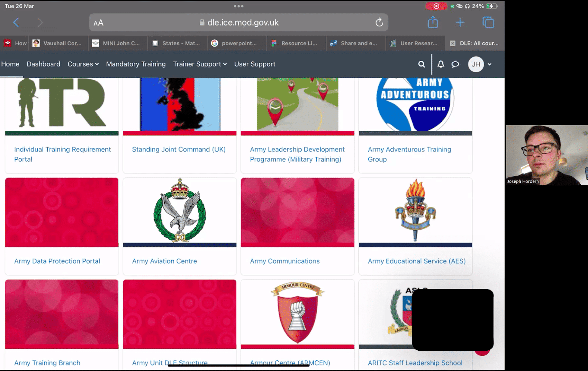Viewport: 588px width, 371px height.
Task: Open Standing Joint Command (UK) link
Action: (179, 149)
